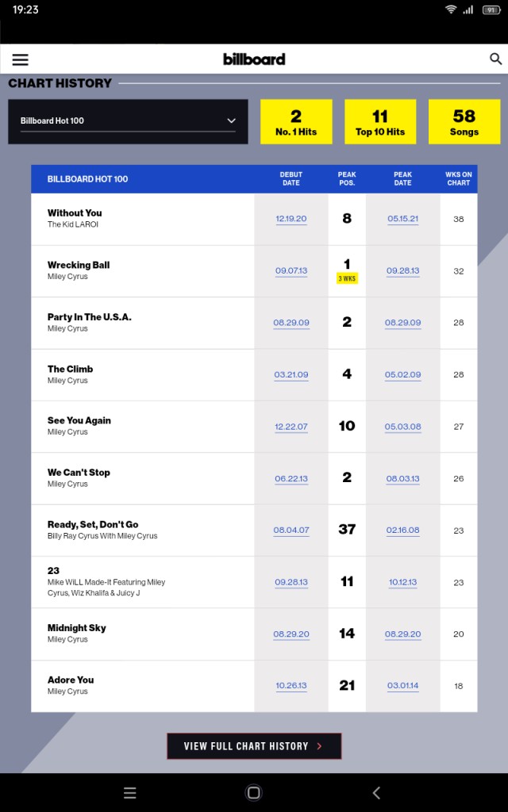Open The Climb peak date 05.02.09
Viewport: 508px width, 812px height.
pos(402,374)
